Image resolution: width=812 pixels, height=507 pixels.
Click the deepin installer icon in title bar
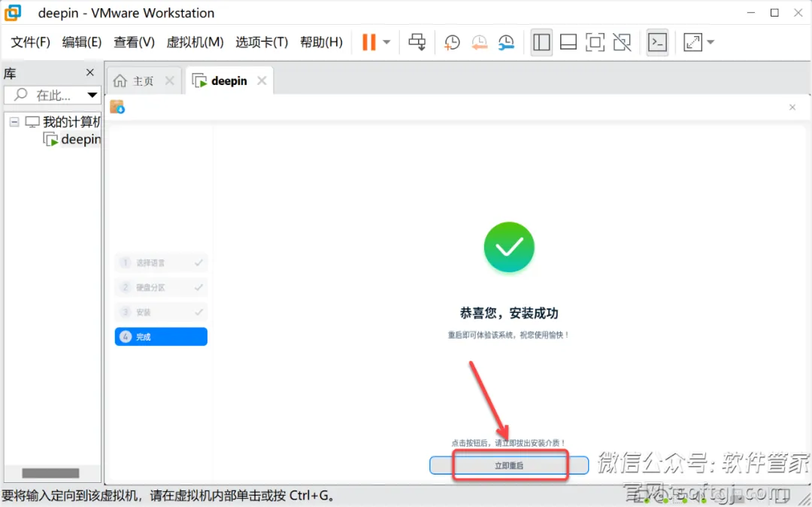[117, 108]
